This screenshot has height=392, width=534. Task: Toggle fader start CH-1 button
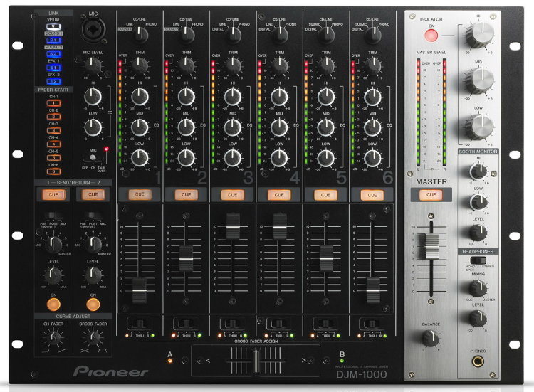[54, 103]
